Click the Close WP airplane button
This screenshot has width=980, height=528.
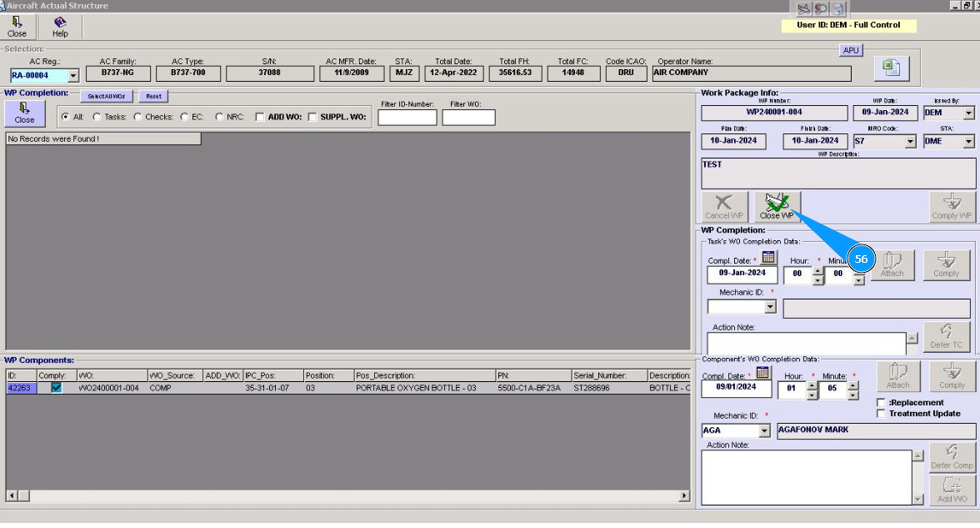[x=777, y=207]
